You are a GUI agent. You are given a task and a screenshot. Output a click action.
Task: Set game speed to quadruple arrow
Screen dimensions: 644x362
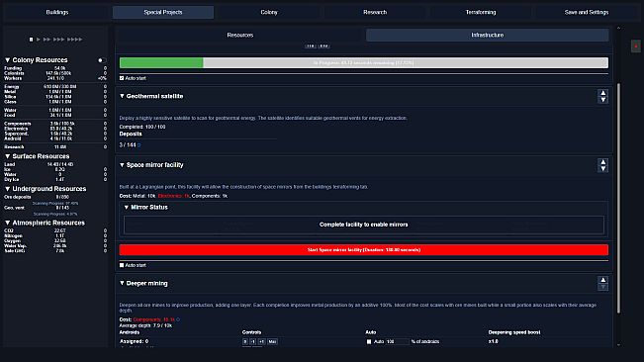click(75, 40)
